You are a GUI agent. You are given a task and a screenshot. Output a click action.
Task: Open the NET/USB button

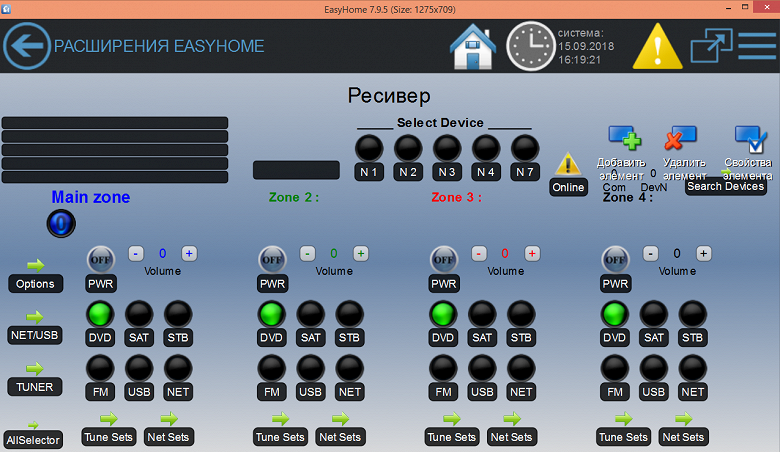tap(35, 335)
